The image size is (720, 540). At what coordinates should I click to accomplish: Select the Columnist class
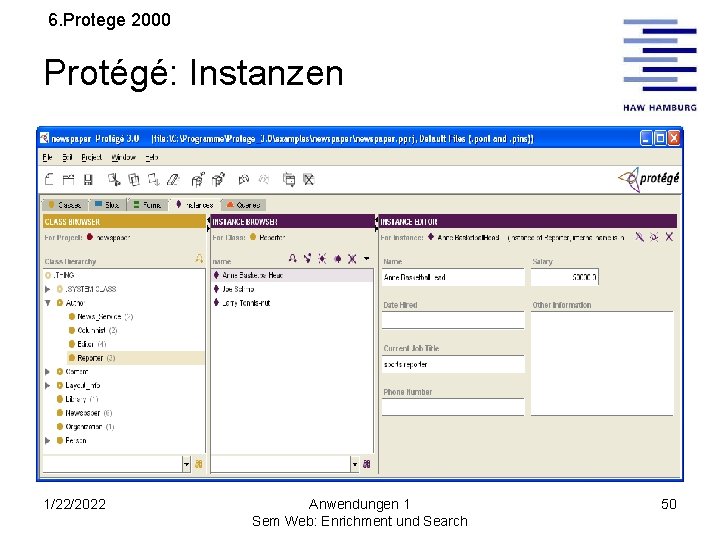tap(93, 331)
